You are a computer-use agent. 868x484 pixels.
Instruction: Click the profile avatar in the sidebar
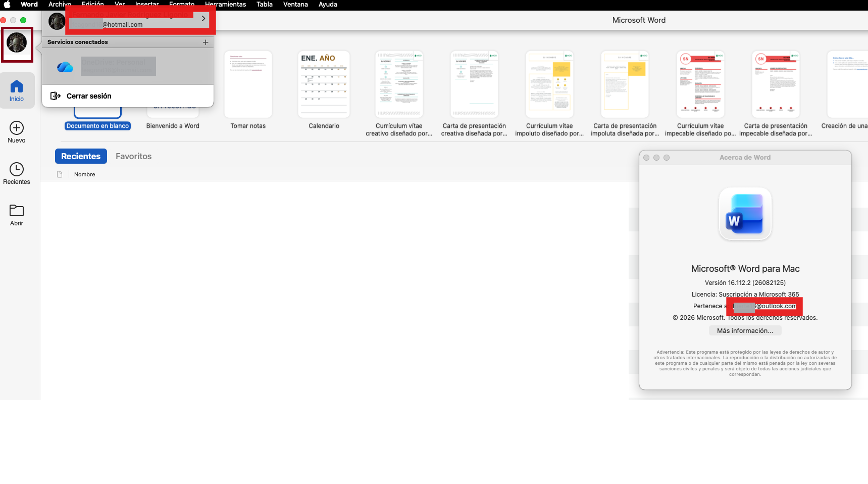[17, 43]
